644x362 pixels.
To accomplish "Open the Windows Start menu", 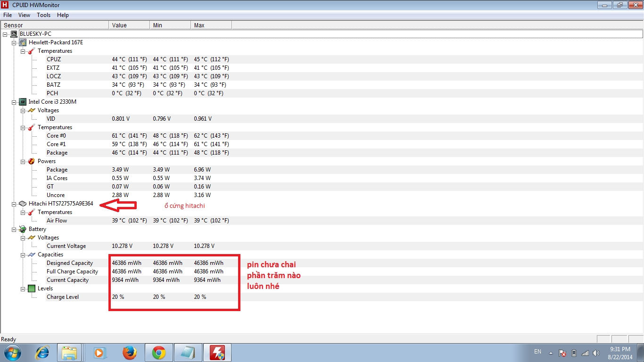I will tap(12, 352).
